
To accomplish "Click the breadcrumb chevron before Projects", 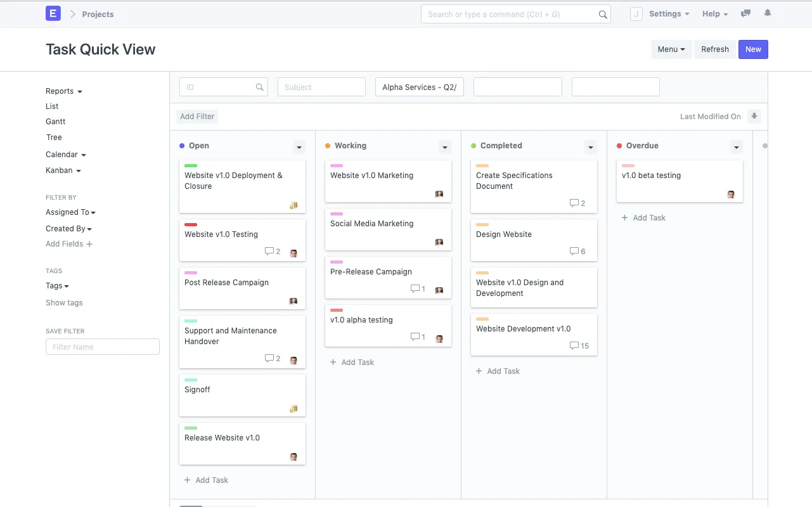I will 72,14.
